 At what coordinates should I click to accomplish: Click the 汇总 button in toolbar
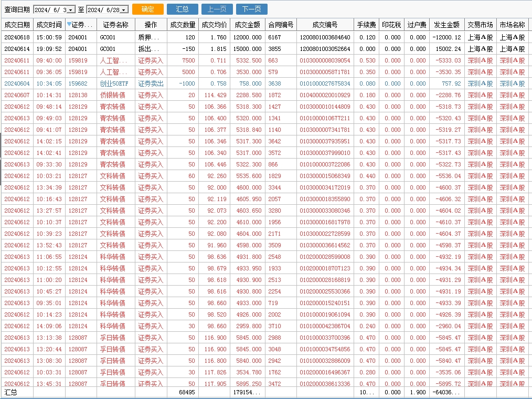182,9
